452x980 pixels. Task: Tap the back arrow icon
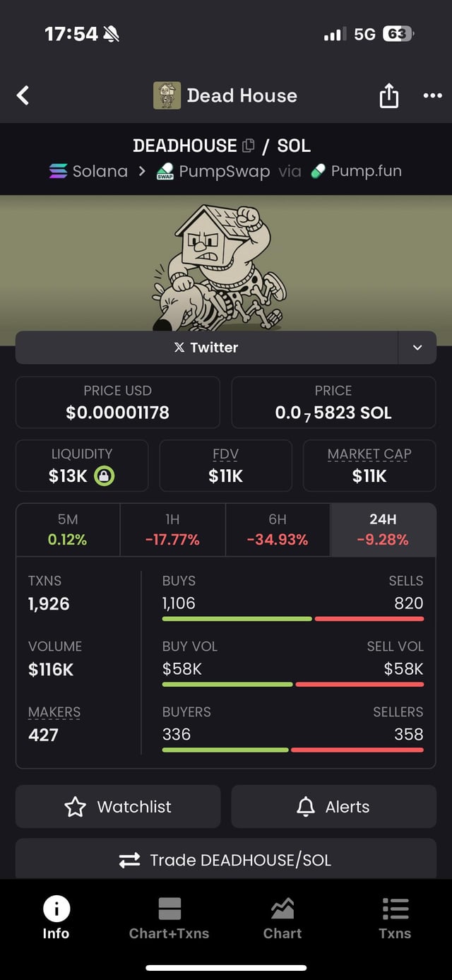tap(23, 95)
